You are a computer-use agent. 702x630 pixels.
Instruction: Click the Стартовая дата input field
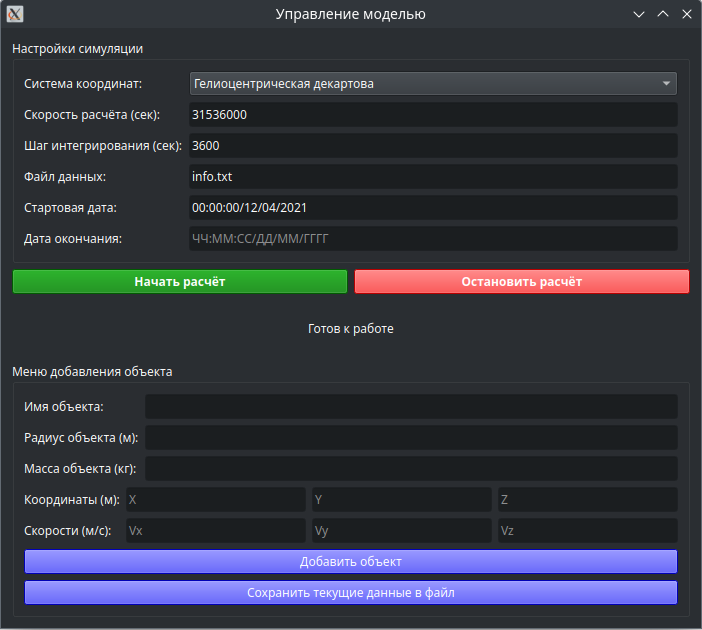[433, 208]
